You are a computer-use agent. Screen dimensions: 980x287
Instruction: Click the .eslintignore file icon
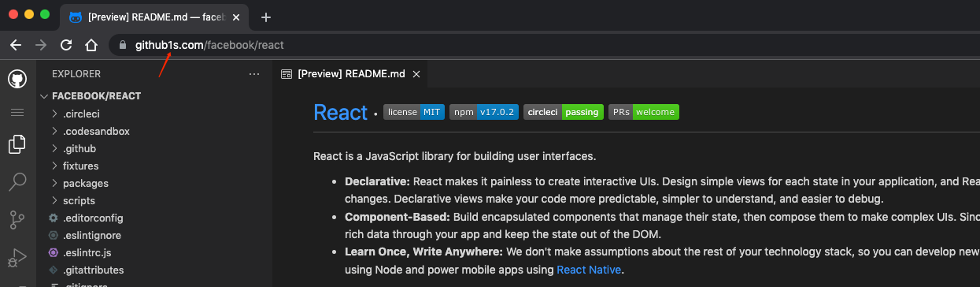point(54,235)
